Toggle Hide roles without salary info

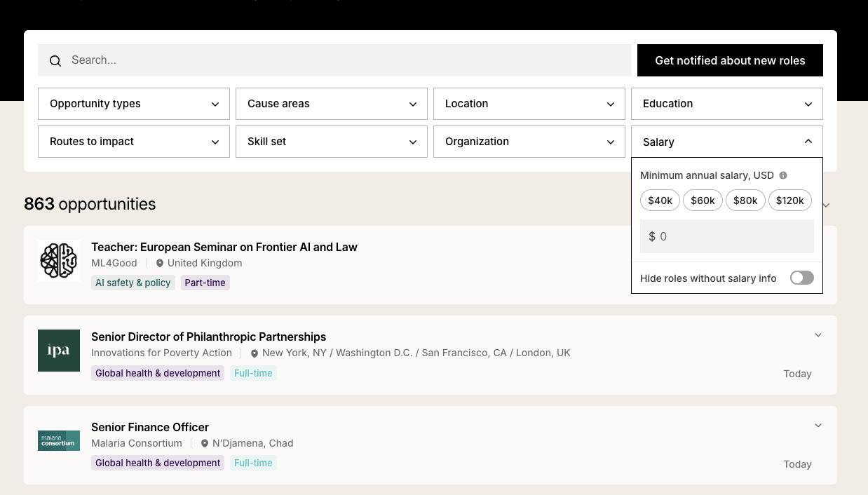coord(802,278)
